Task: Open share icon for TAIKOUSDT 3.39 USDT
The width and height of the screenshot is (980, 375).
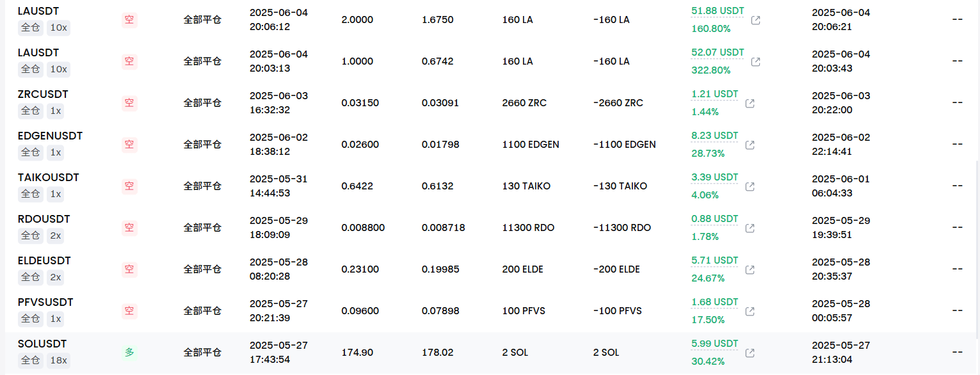Action: (750, 187)
